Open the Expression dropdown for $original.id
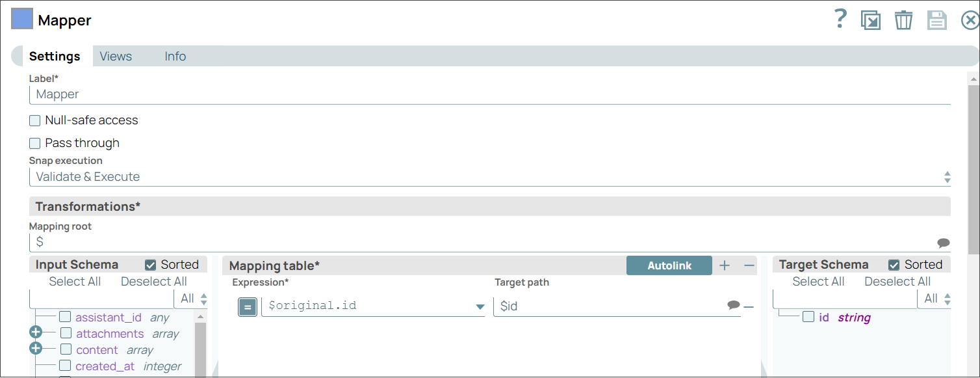Viewport: 980px width, 378px height. pyautogui.click(x=480, y=306)
